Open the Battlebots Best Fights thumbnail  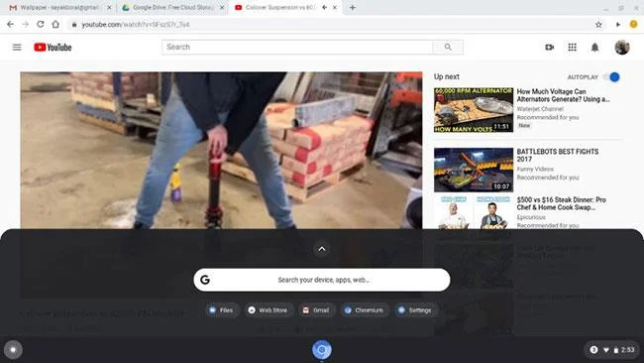(474, 170)
